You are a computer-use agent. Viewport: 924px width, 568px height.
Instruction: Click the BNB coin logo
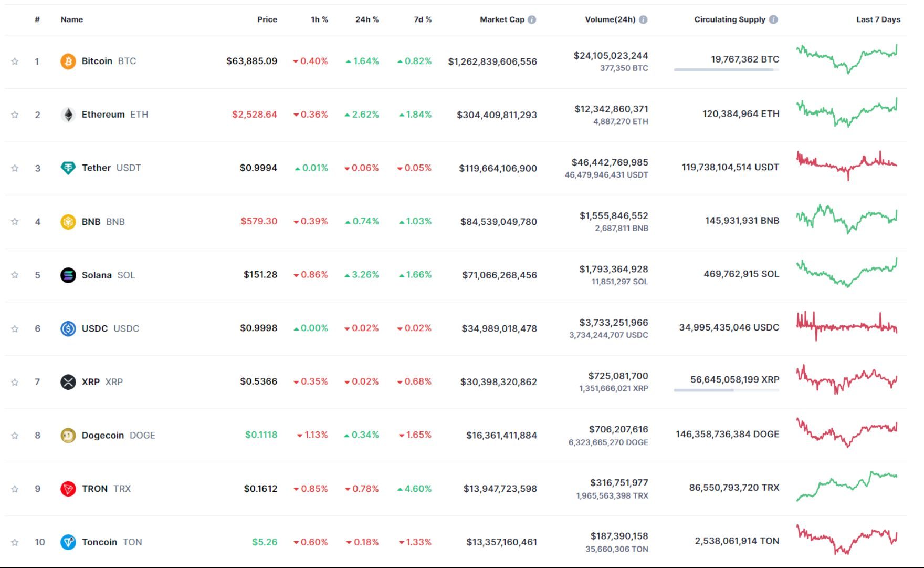(68, 221)
